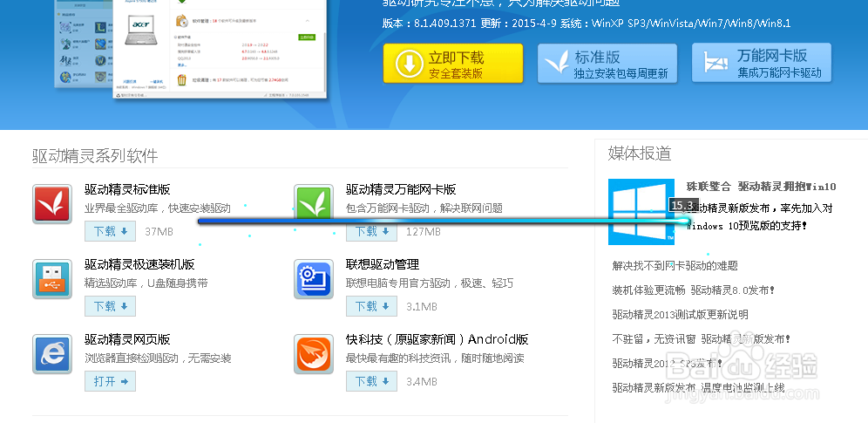Open the 驱动精灵网页版 title link
Screen dimensions: 868x423
click(127, 339)
